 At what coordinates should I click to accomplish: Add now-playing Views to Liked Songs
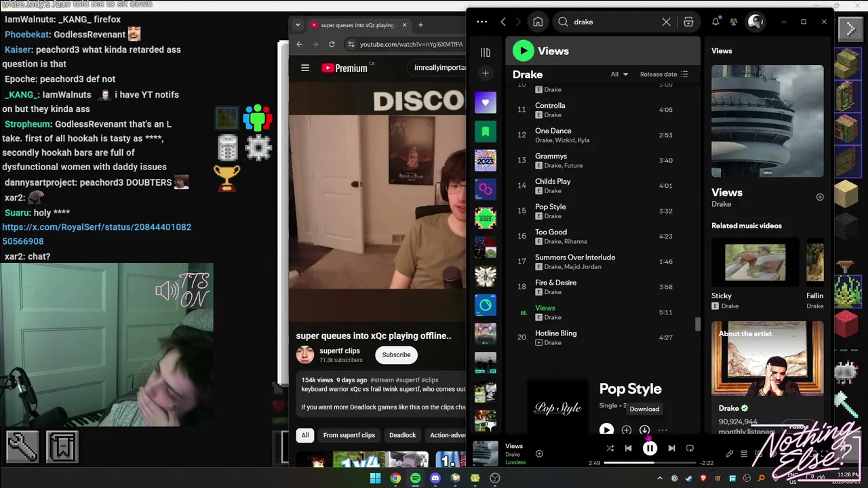(x=539, y=453)
